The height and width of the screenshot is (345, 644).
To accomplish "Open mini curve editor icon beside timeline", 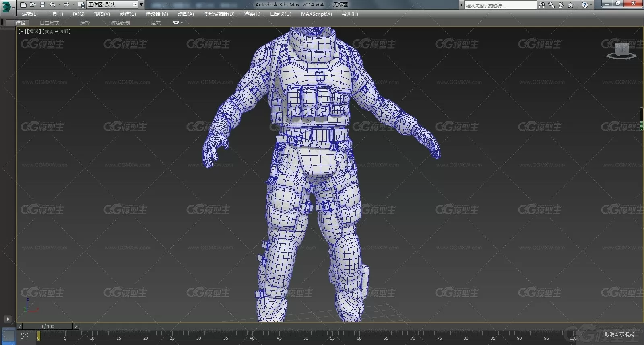I will click(x=25, y=336).
